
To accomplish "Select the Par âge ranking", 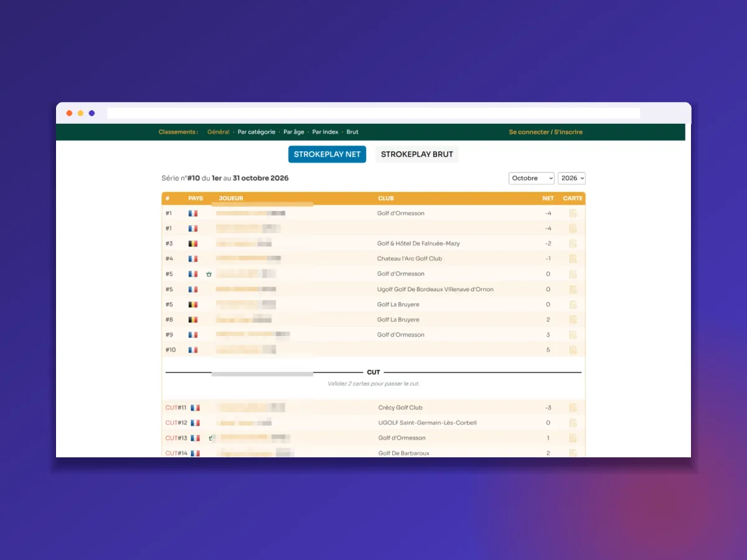I will [294, 132].
